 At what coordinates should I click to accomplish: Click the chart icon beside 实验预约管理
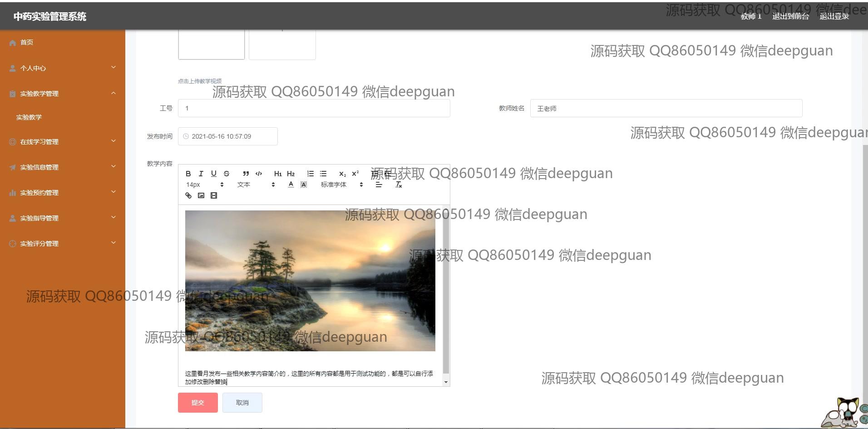12,193
